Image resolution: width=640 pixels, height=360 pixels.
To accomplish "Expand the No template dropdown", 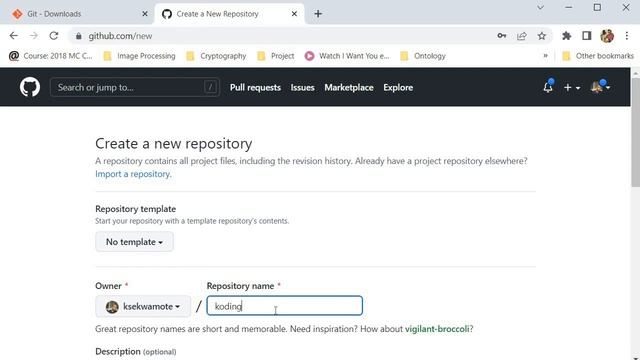I will [134, 242].
